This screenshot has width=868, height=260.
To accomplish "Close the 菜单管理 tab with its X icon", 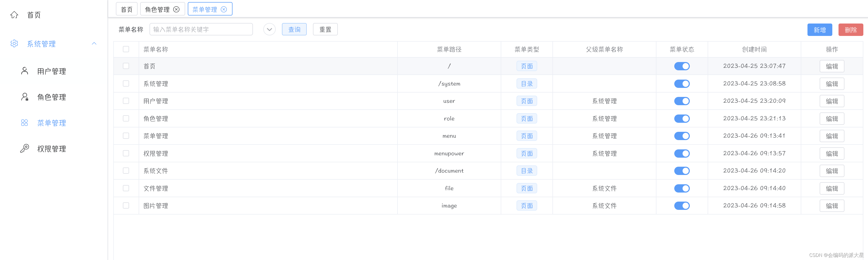I will [224, 9].
